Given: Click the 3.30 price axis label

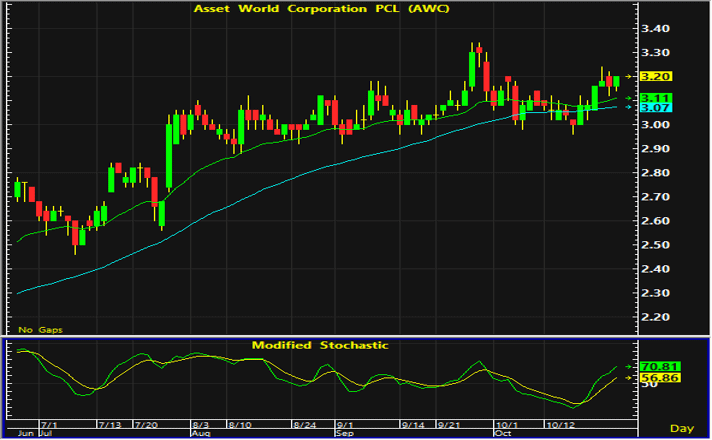Looking at the screenshot, I should pos(655,53).
